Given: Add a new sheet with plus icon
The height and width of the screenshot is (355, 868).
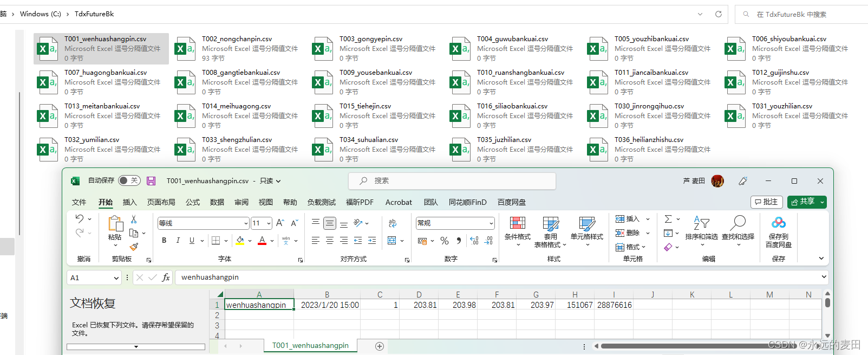Looking at the screenshot, I should (x=380, y=346).
